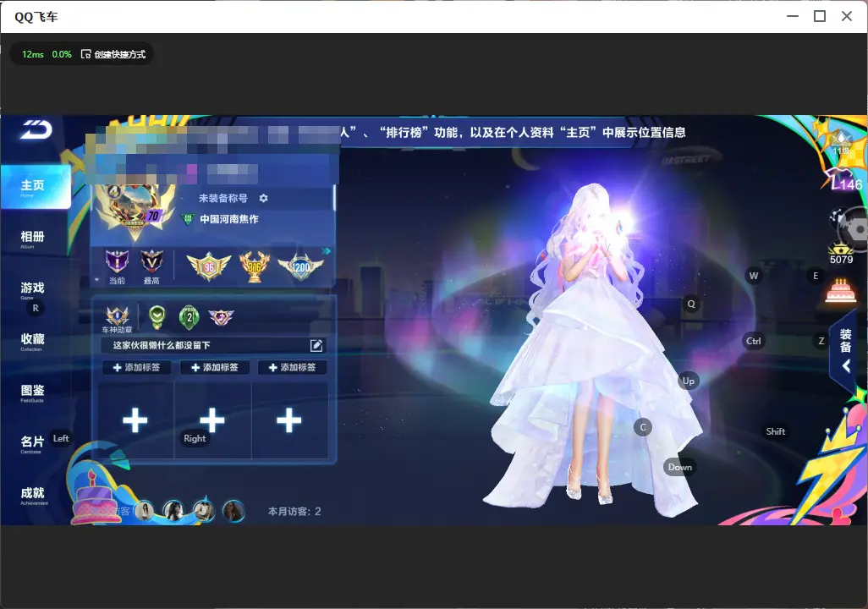Click the game logo at top-left
Viewport: 868px width, 609px height.
[x=36, y=130]
